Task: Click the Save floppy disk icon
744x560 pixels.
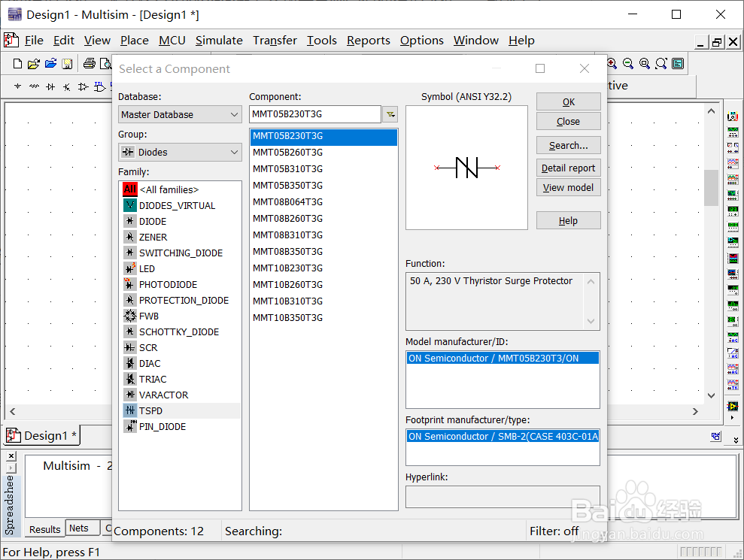Action: coord(68,64)
